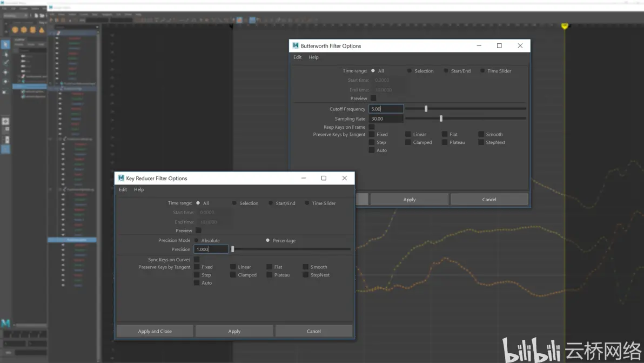Screen dimensions: 644x363
Task: Click the Maya logo at the bottom-left corner
Action: (x=6, y=323)
